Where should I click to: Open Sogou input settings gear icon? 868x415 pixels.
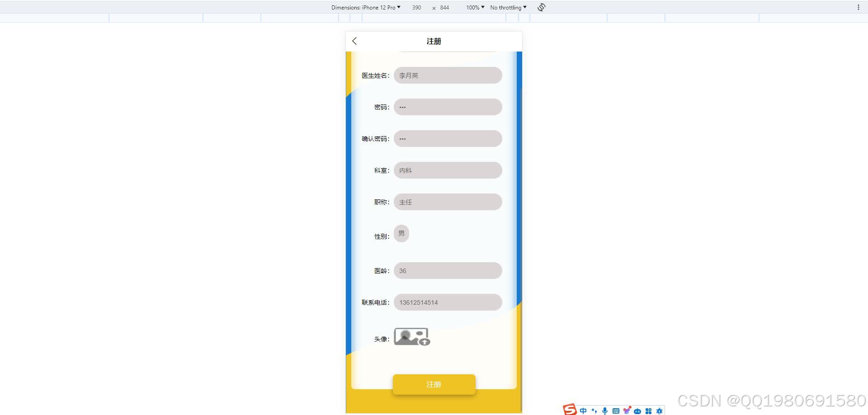tap(659, 410)
